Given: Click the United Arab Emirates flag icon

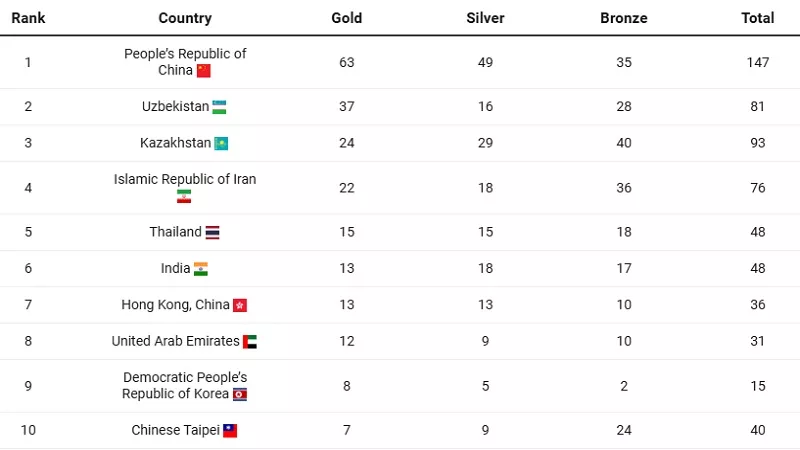Looking at the screenshot, I should [250, 342].
